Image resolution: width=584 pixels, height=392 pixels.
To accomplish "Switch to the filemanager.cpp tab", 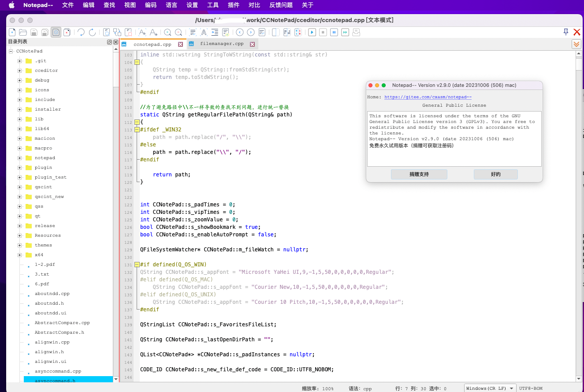I will 222,44.
